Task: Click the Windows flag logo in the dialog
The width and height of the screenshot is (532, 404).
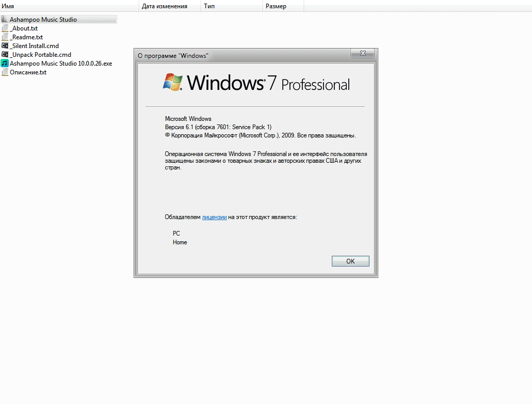Action: [173, 82]
